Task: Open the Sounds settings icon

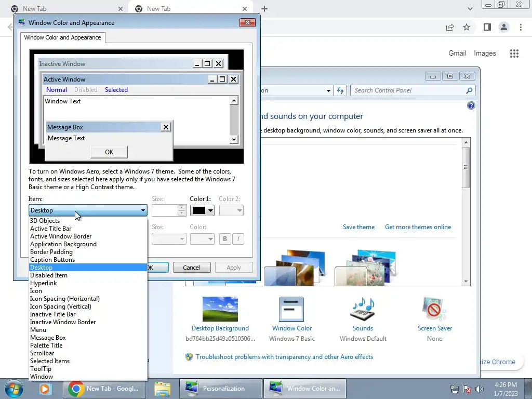Action: (x=363, y=309)
